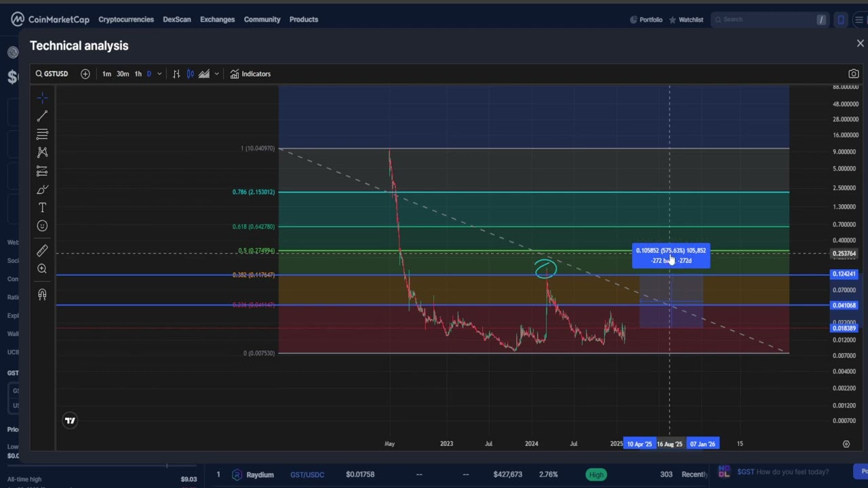
Task: Click the 1 (10.040970) Fibonacci label
Action: pyautogui.click(x=258, y=148)
